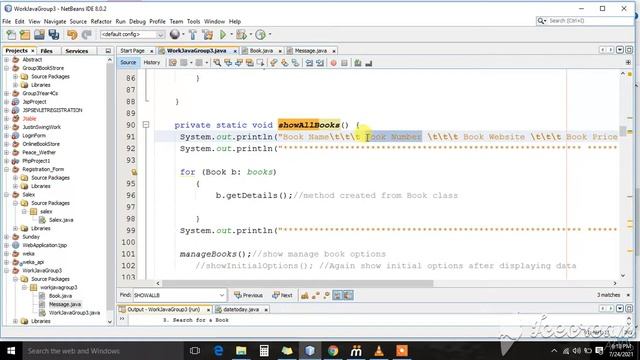Click the Redo arrow icon

click(86, 35)
